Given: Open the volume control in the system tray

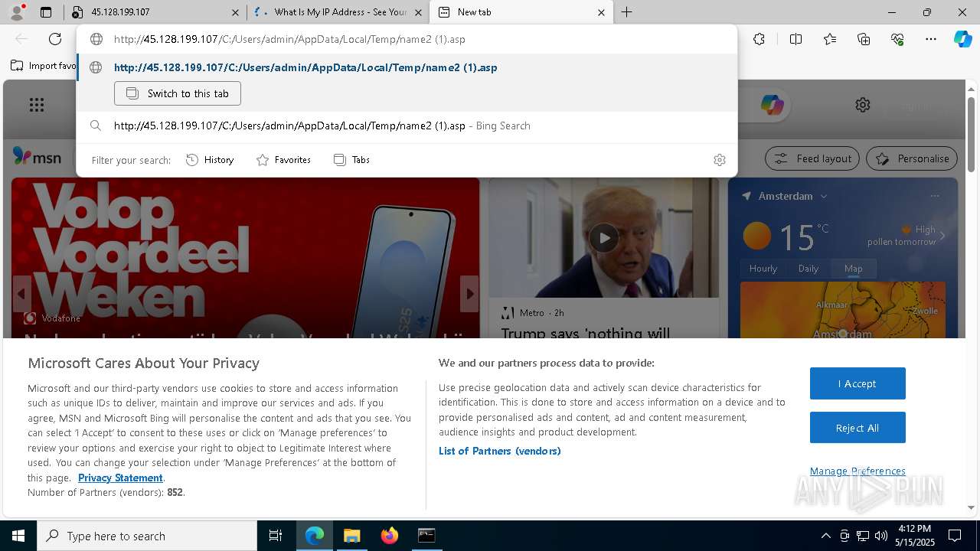Looking at the screenshot, I should [x=880, y=536].
